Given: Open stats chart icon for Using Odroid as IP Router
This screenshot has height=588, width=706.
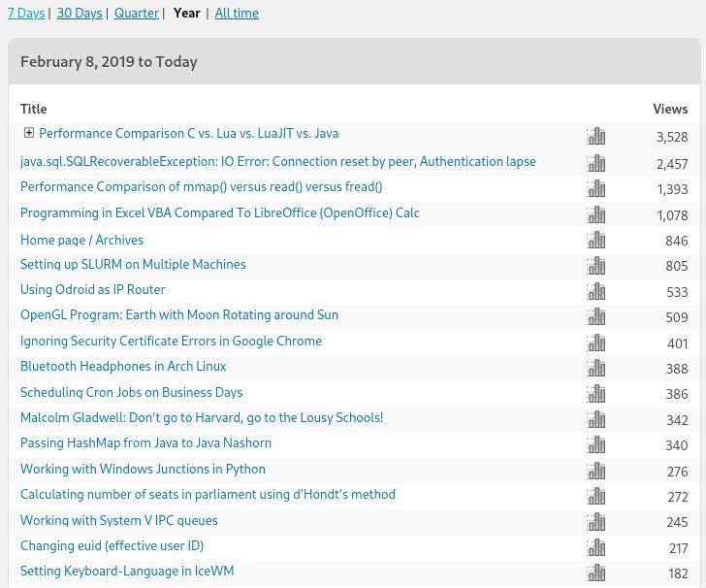Looking at the screenshot, I should tap(595, 291).
